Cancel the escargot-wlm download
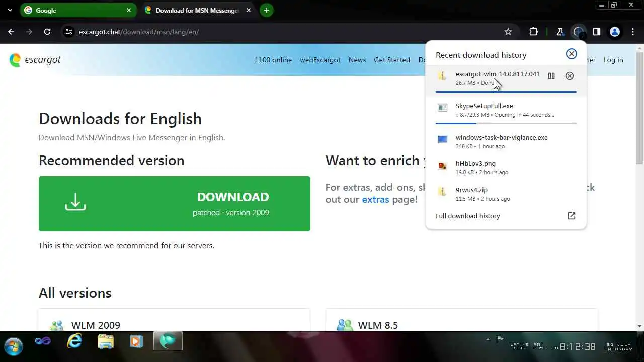This screenshot has width=644, height=362. coord(570,76)
